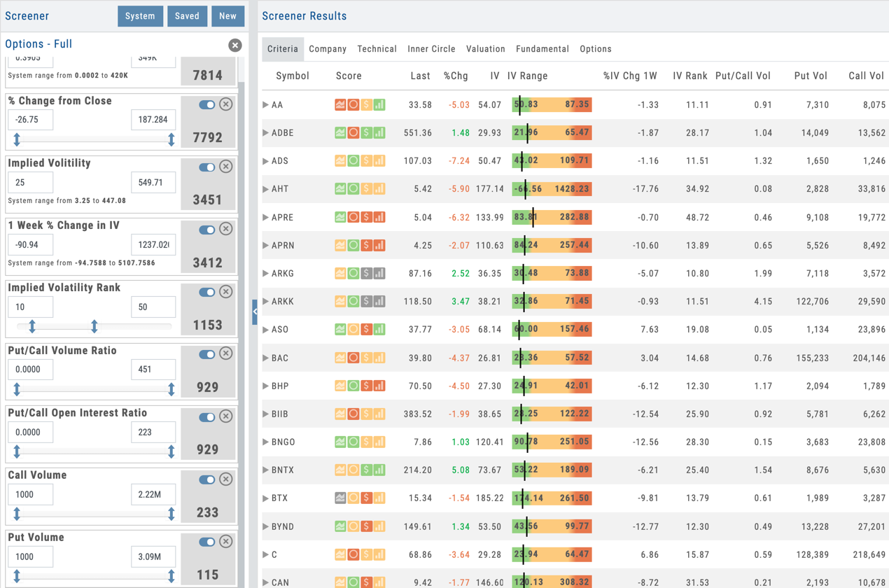Remove the Put/Call Open Interest Ratio filter
The width and height of the screenshot is (889, 588).
tap(226, 416)
